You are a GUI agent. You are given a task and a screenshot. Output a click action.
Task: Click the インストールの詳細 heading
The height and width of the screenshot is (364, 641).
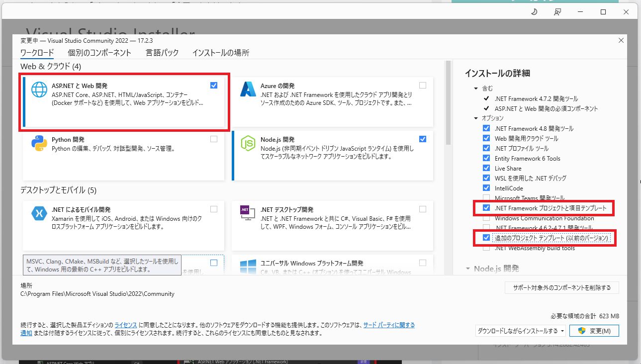[497, 73]
